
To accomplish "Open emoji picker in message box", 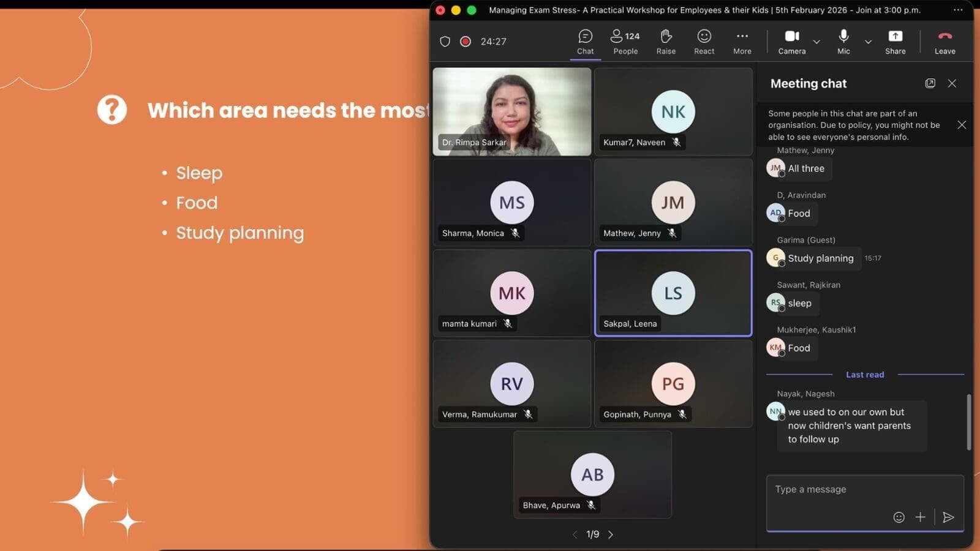I will click(899, 517).
